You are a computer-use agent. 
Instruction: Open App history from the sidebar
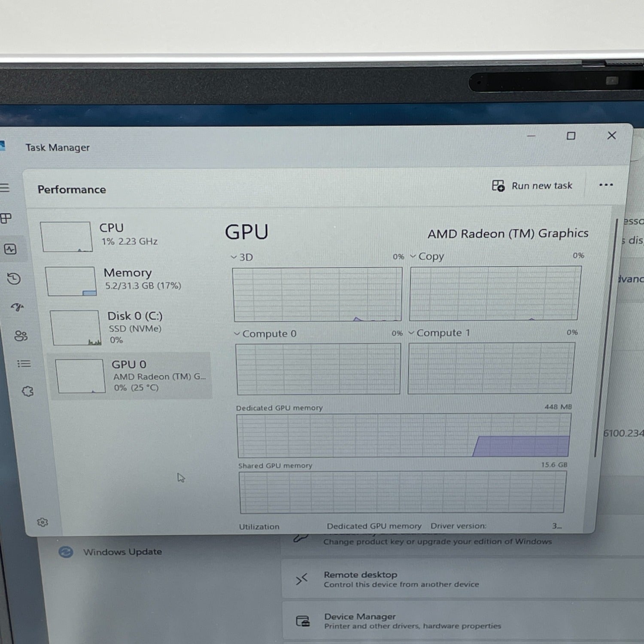click(x=14, y=279)
